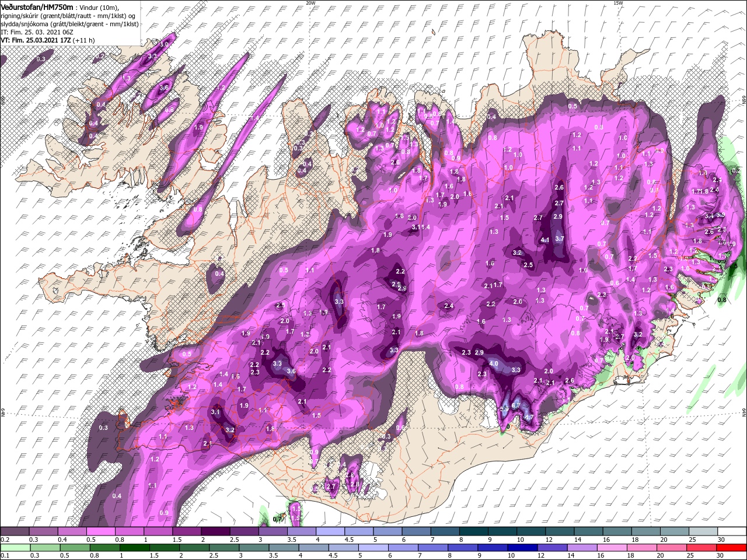This screenshot has height=560, width=747.
Task: Pick upper scale swatch between 18 and 20
Action: [645, 531]
